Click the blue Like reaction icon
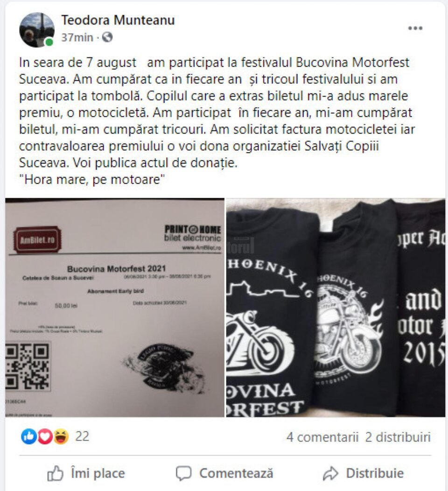Image resolution: width=448 pixels, height=491 pixels. 29,436
